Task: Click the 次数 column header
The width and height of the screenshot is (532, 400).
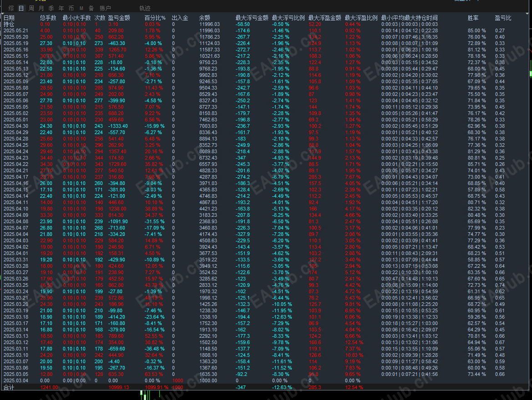Action: [100, 18]
